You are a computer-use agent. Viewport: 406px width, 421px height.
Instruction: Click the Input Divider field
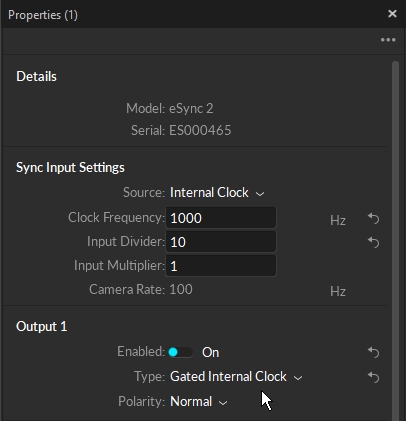click(x=221, y=242)
